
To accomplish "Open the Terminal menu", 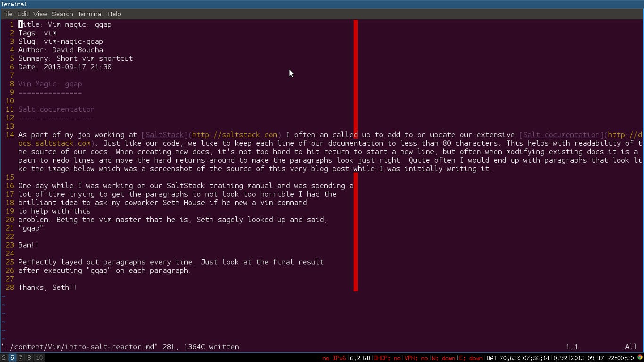I will pyautogui.click(x=90, y=14).
